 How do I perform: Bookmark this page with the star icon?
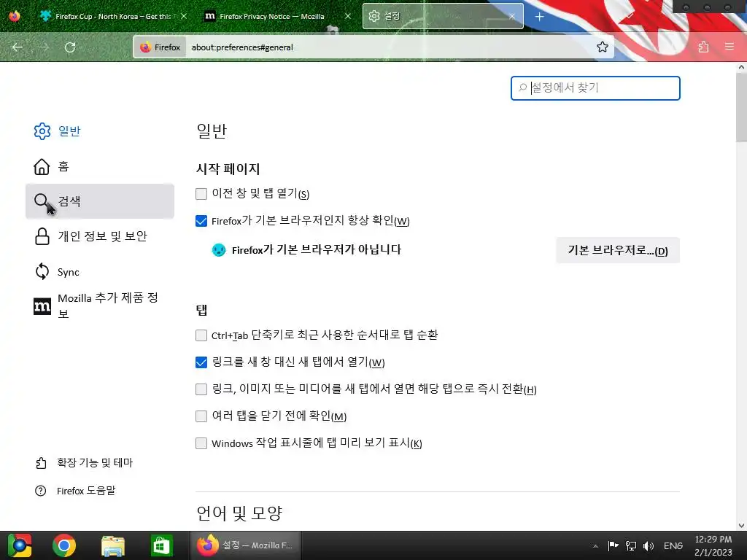(x=602, y=47)
